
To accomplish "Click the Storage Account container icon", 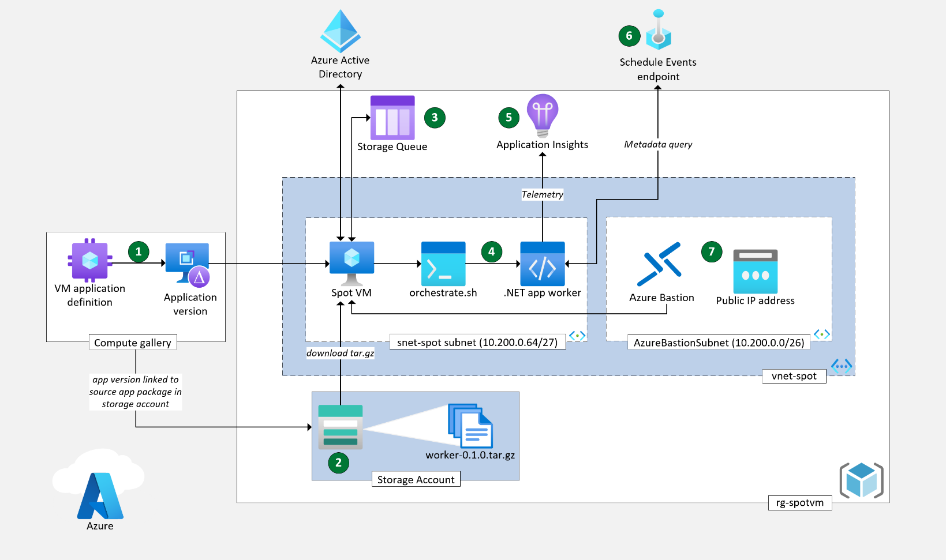I will click(x=341, y=427).
